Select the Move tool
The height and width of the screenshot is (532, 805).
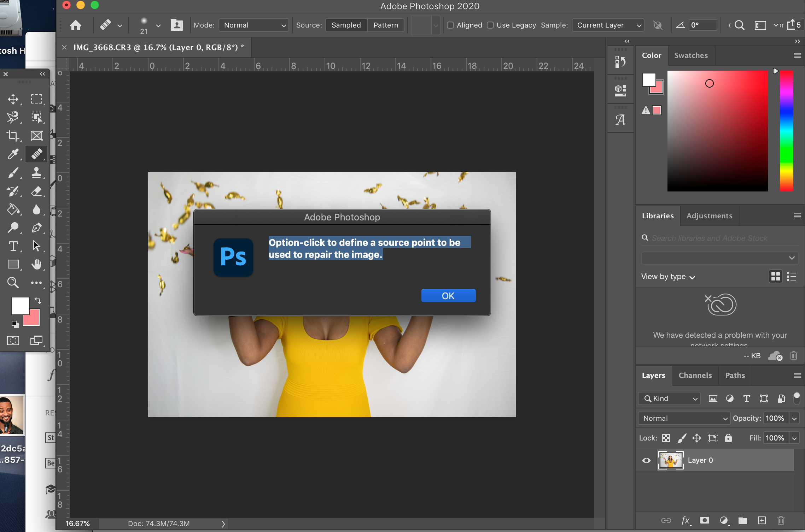(x=13, y=99)
